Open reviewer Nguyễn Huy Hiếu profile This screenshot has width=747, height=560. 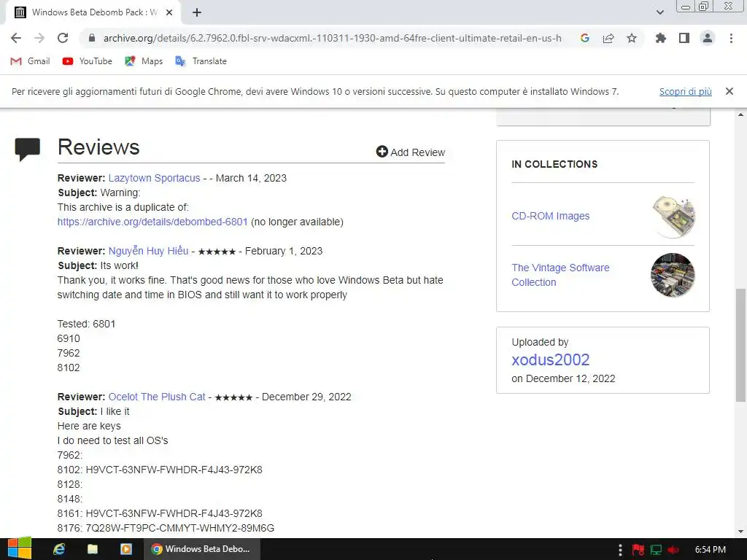point(148,251)
